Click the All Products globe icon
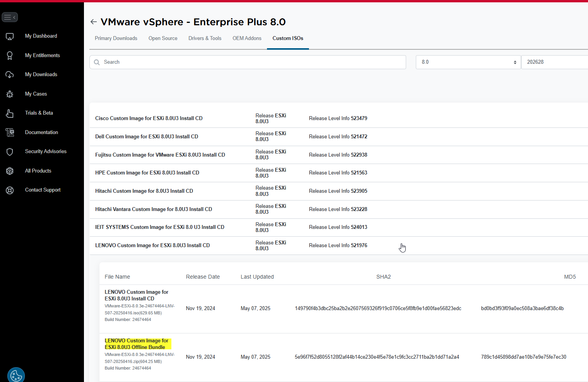Viewport: 588px width, 382px height. [x=10, y=171]
